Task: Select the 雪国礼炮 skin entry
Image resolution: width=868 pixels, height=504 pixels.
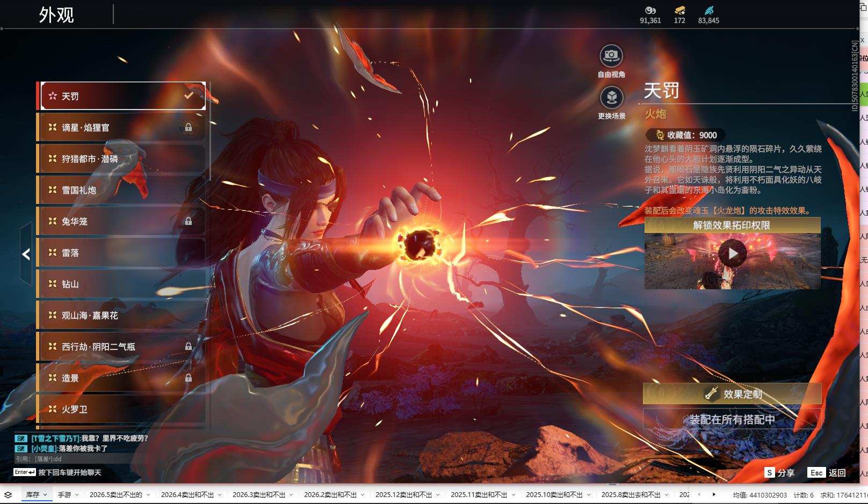Action: tap(122, 190)
